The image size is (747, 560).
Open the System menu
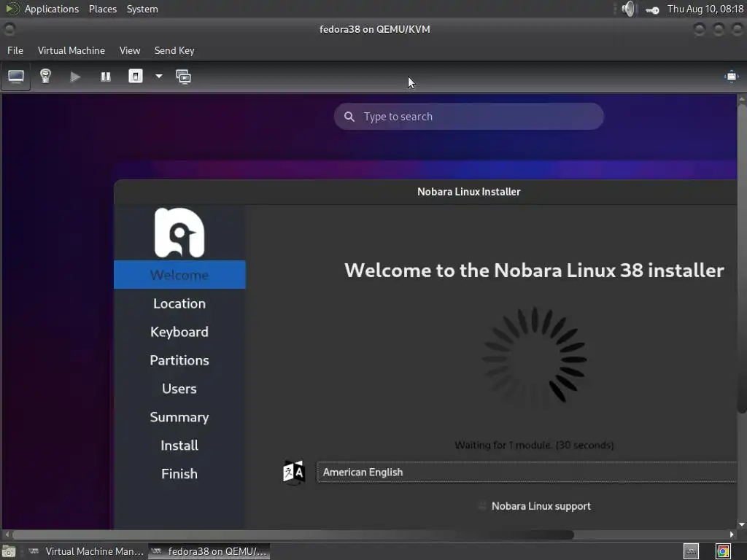click(142, 9)
